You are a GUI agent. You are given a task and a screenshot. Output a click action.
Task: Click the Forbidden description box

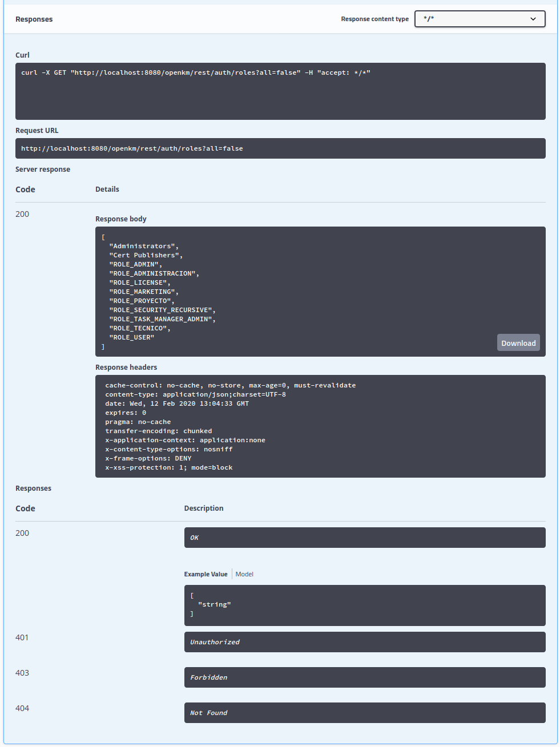[364, 677]
